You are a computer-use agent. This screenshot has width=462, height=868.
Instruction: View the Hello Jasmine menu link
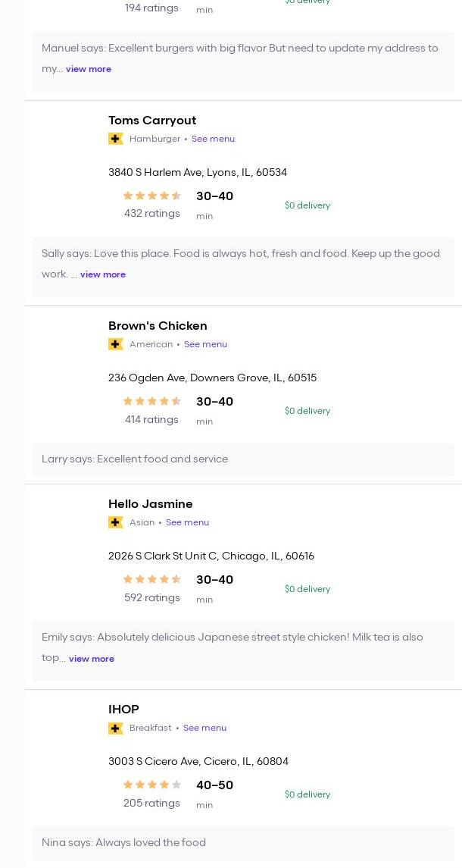coord(187,522)
